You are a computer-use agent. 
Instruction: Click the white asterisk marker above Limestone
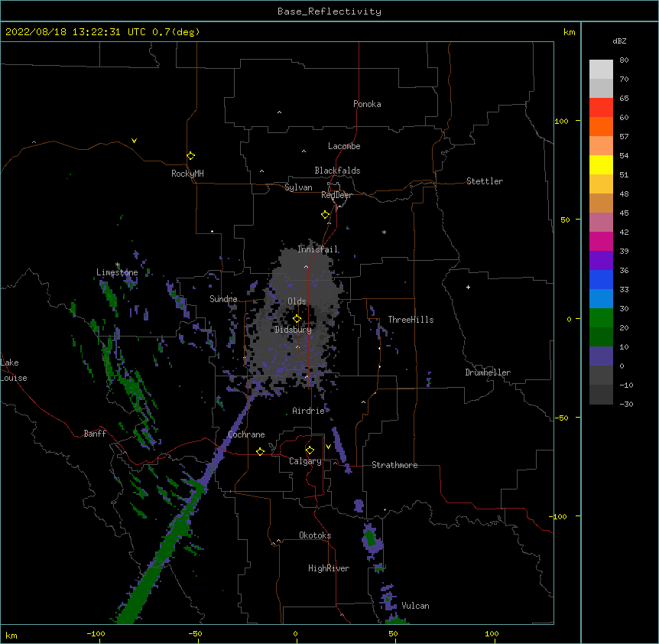click(118, 265)
